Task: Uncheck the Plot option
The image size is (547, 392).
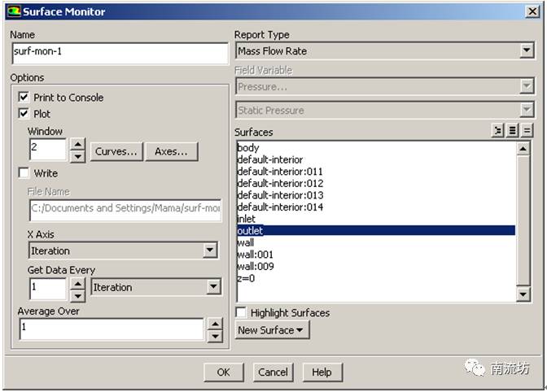Action: click(24, 113)
